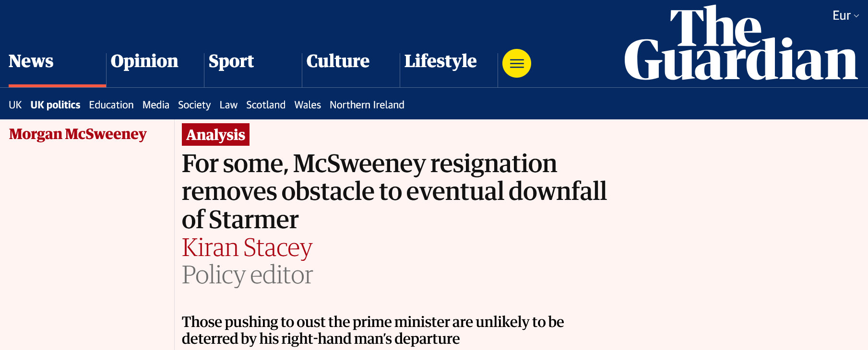Screen dimensions: 868x350
Task: Expand the Eur edition dropdown
Action: [845, 16]
